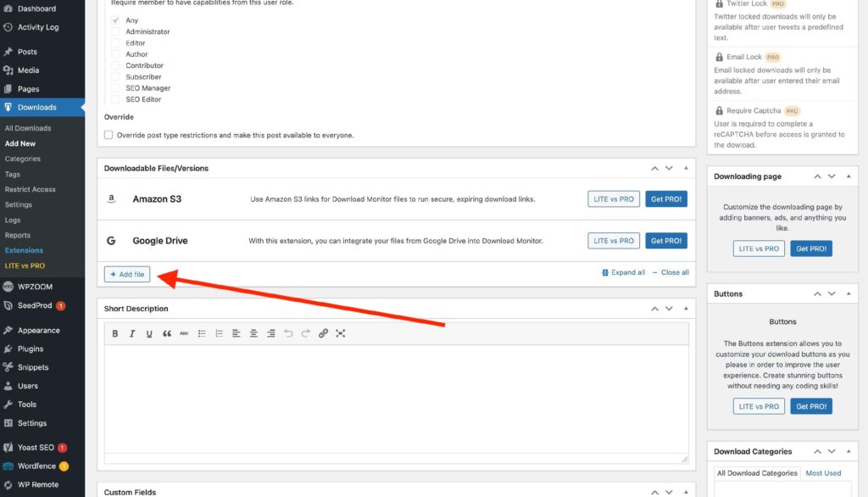The height and width of the screenshot is (497, 868).
Task: Tick the Subscriber role checkbox
Action: click(x=115, y=76)
